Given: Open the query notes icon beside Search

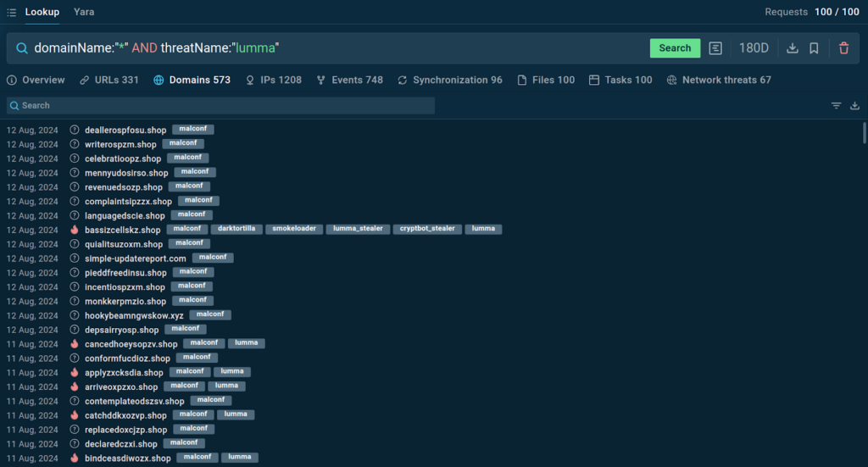Looking at the screenshot, I should pyautogui.click(x=716, y=48).
